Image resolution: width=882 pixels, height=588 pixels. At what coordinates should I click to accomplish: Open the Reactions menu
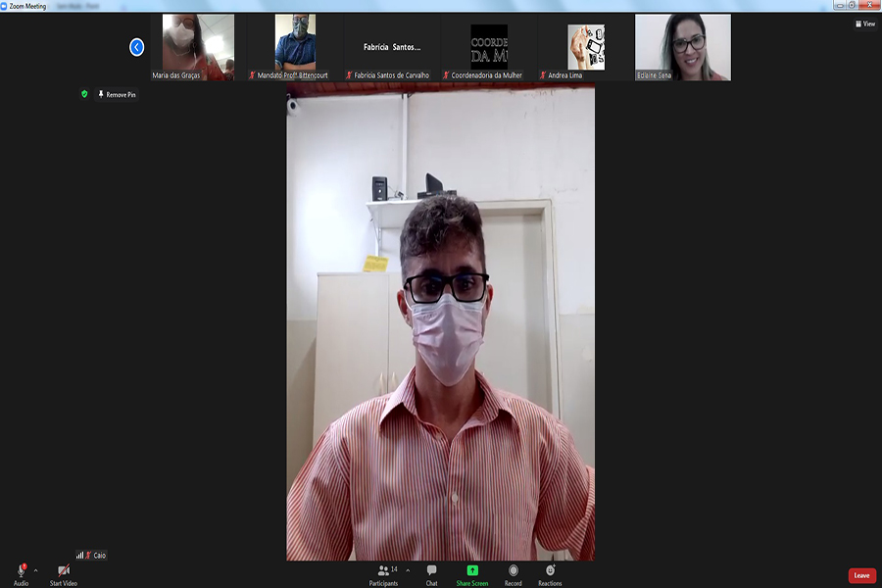(550, 570)
